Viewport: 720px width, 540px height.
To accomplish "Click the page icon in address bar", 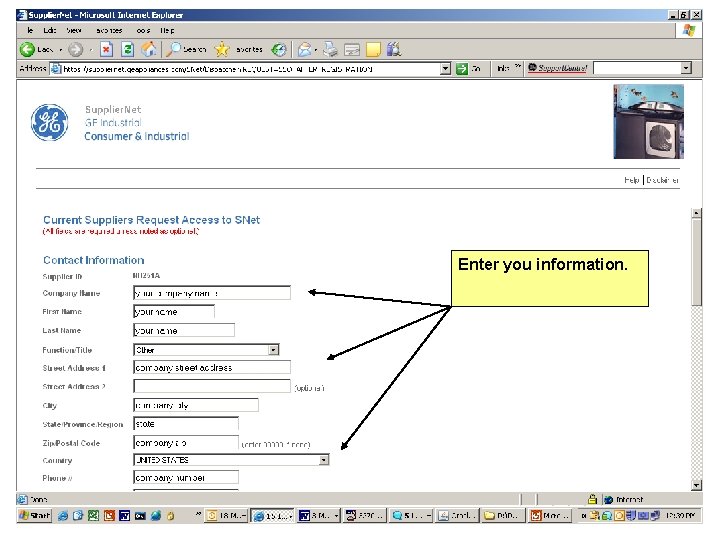I will 56,69.
